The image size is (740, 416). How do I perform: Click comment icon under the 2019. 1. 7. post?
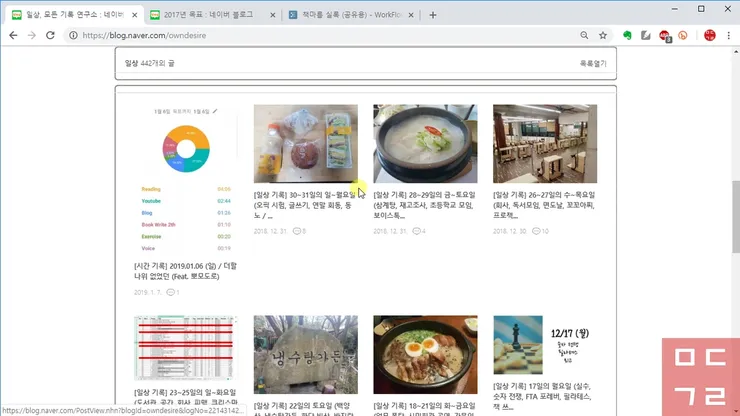(x=171, y=292)
